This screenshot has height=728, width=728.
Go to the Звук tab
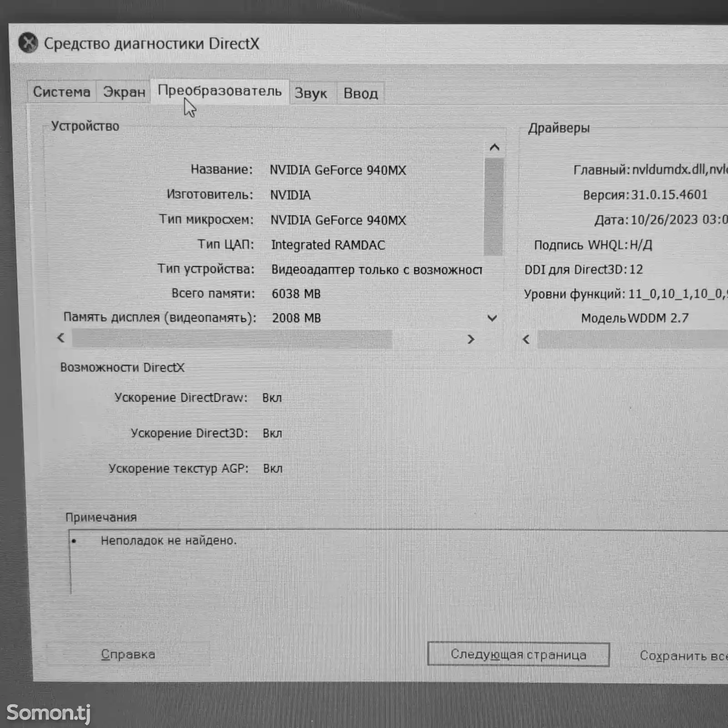point(311,93)
